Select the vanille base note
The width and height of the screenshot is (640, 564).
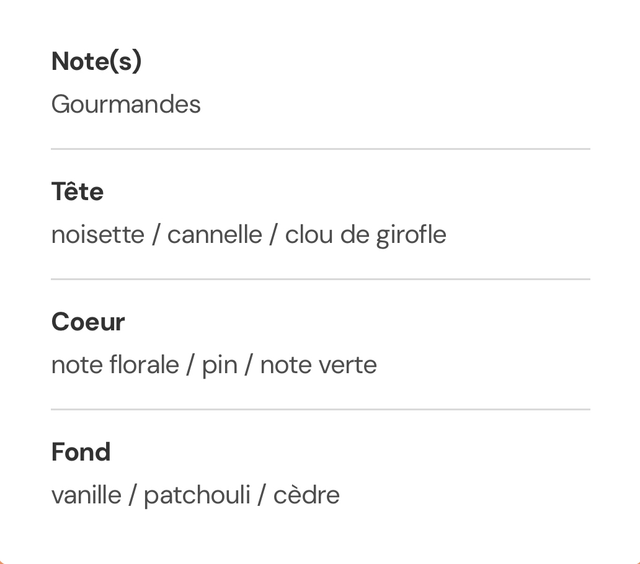(x=86, y=495)
